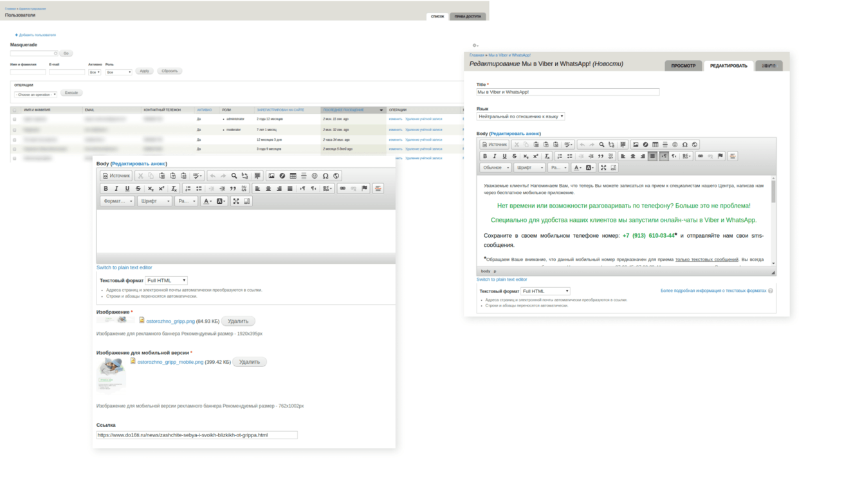The image size is (862, 504).
Task: Tick the select-all checkbox in the users table header
Action: click(x=15, y=110)
